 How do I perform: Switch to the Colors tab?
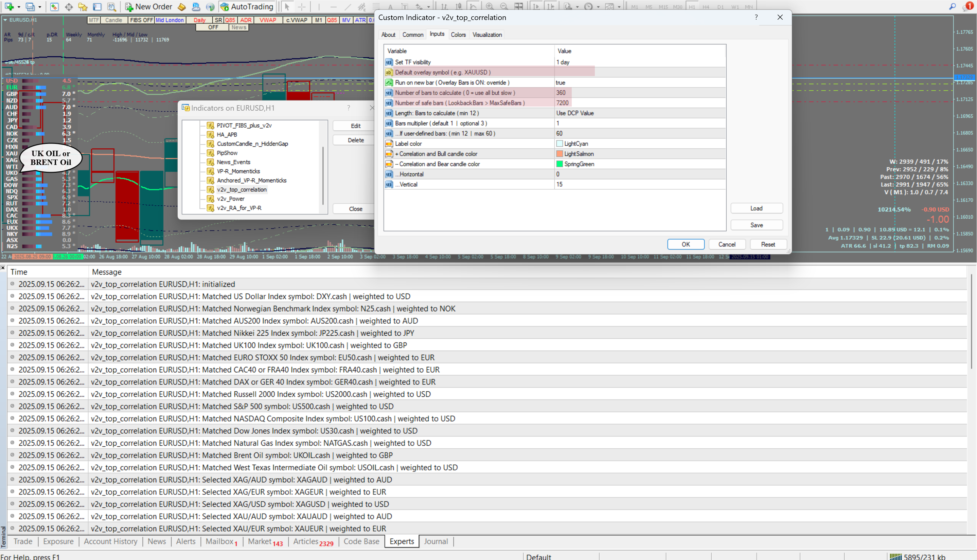pos(458,35)
